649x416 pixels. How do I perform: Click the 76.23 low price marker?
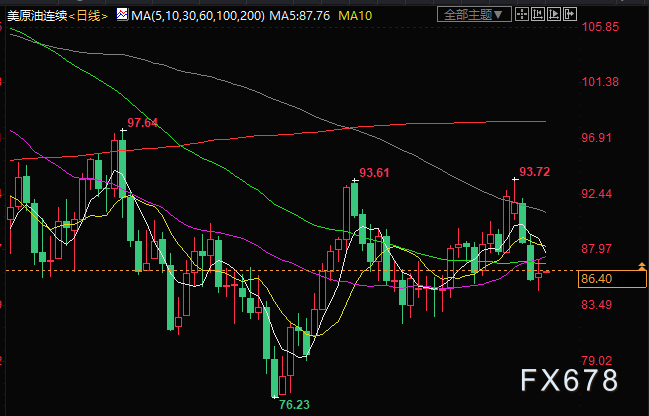[x=291, y=404]
